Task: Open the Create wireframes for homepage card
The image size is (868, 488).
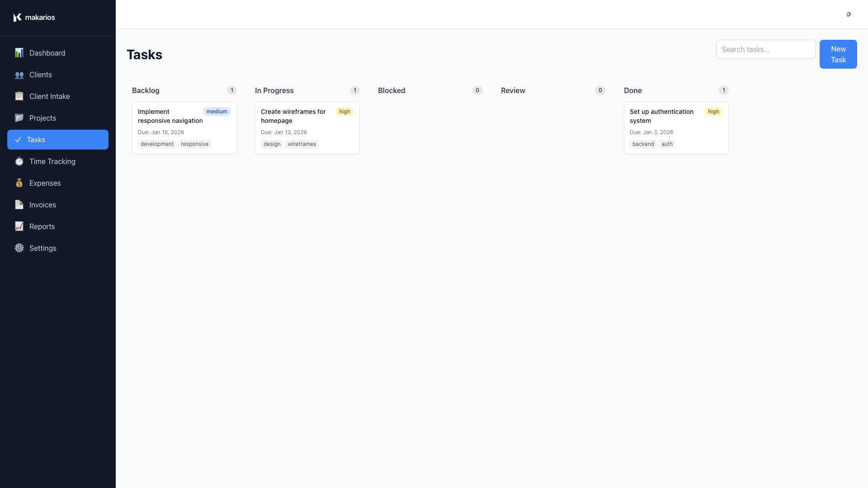Action: tap(307, 127)
